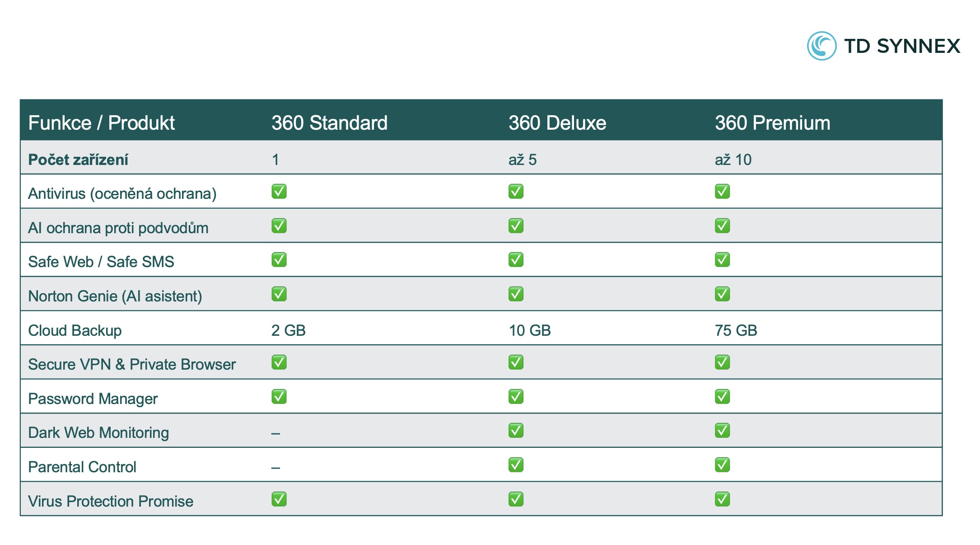Click the TD SYNNEX brand text

click(x=902, y=46)
